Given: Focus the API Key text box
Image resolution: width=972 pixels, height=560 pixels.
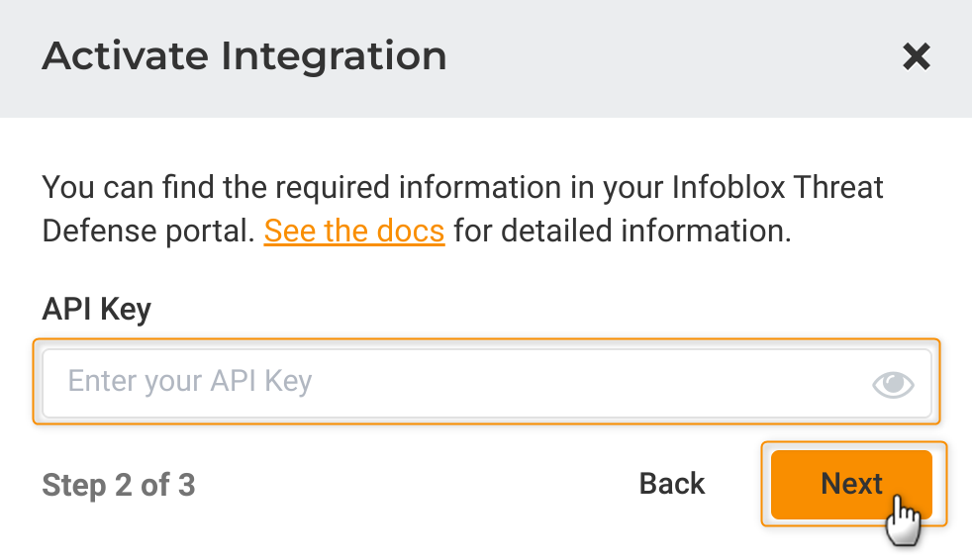Looking at the screenshot, I should (x=455, y=382).
